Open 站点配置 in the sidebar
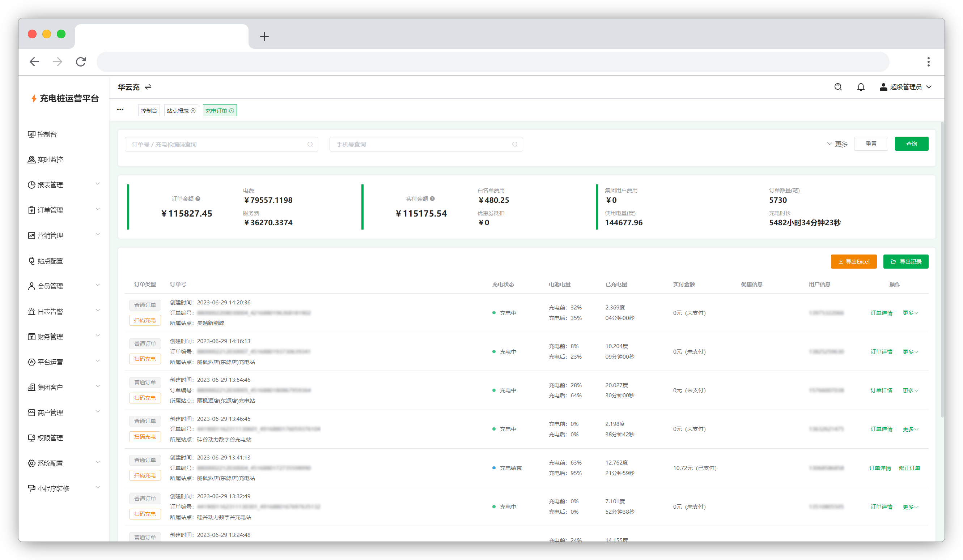This screenshot has height=560, width=963. (x=50, y=261)
